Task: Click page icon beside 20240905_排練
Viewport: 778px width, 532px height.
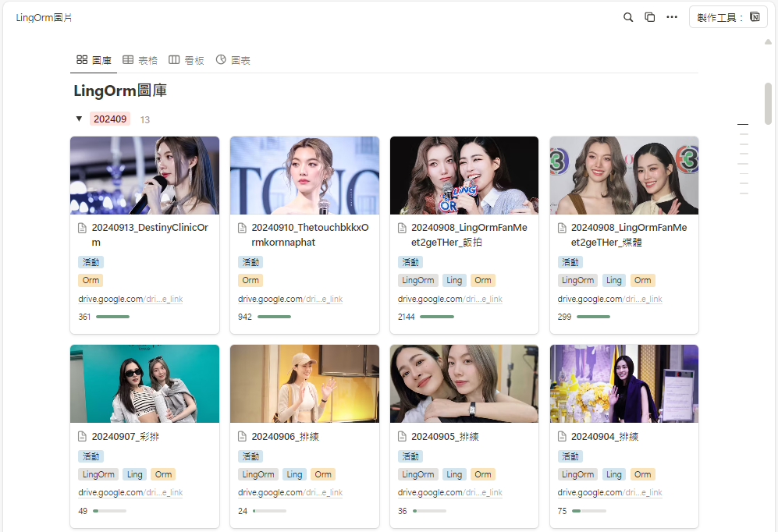Action: (x=403, y=436)
